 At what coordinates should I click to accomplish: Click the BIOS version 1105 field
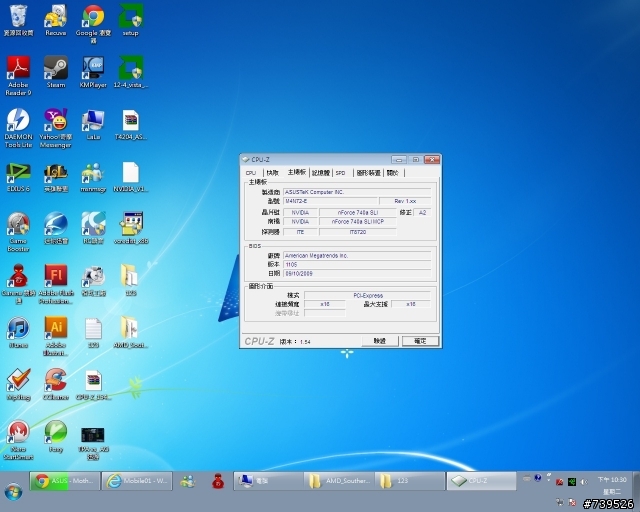pyautogui.click(x=357, y=265)
